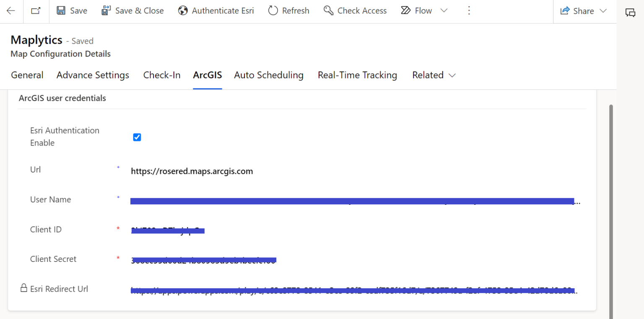Click the back arrow to leave Maplytics
The image size is (644, 319).
11,11
